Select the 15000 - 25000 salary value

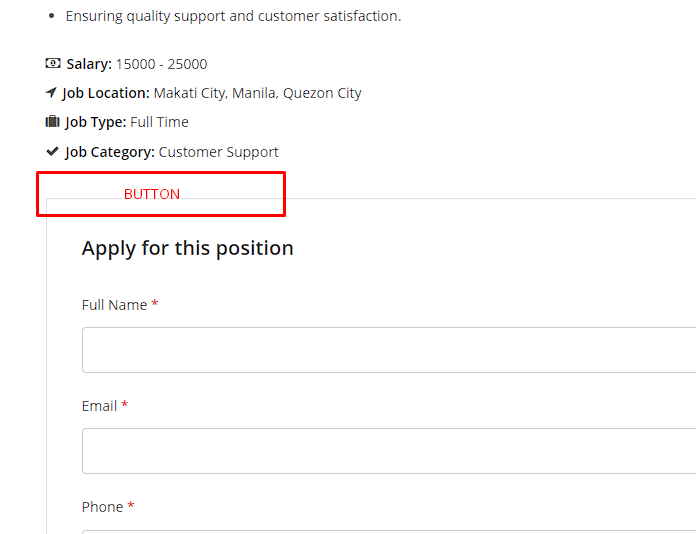pyautogui.click(x=162, y=64)
